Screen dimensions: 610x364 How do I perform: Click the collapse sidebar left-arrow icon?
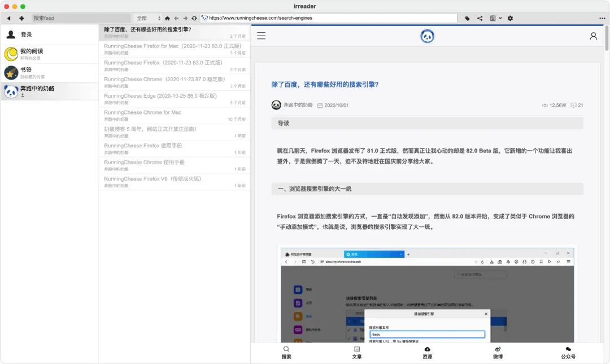(x=8, y=18)
